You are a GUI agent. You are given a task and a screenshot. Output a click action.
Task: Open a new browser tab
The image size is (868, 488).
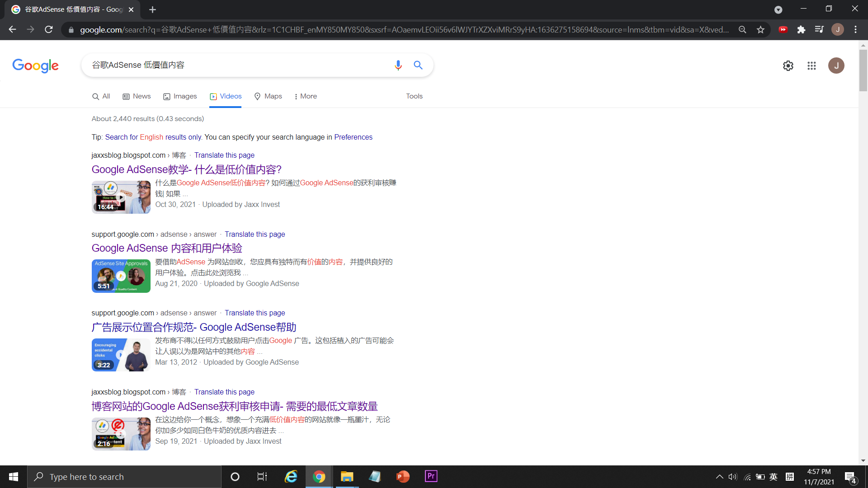click(152, 9)
